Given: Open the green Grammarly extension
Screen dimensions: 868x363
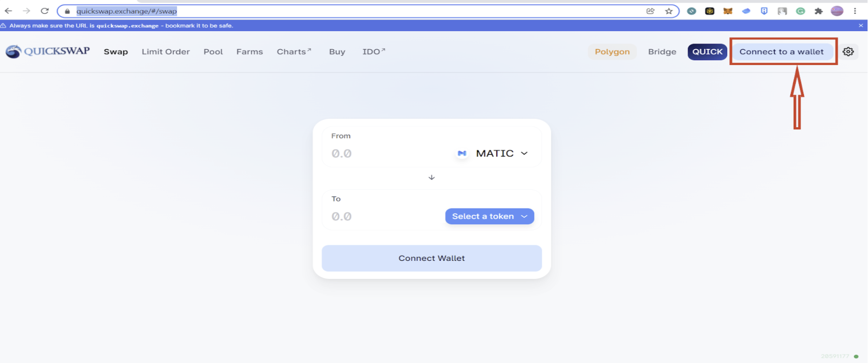Looking at the screenshot, I should tap(800, 11).
